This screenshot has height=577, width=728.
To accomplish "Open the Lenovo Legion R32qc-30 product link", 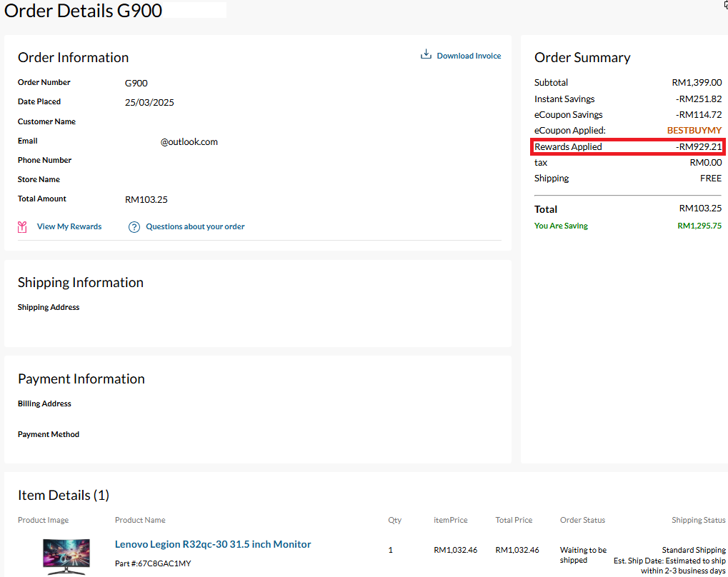I will click(x=213, y=544).
